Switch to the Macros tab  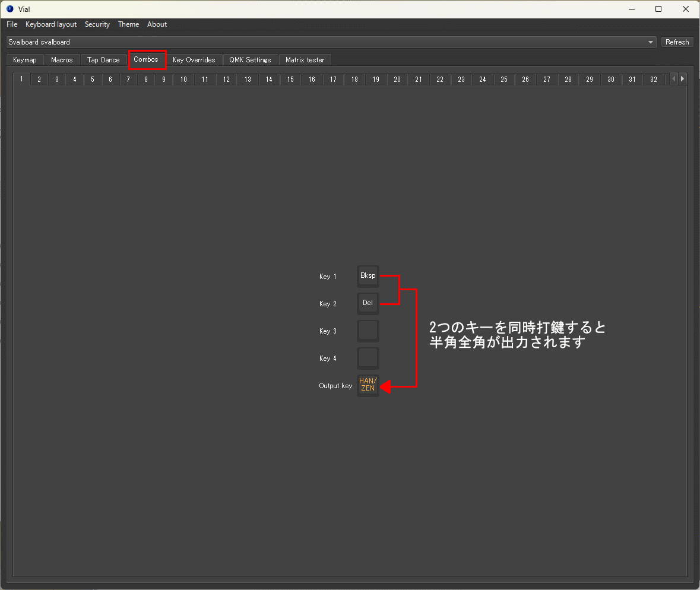click(x=62, y=60)
